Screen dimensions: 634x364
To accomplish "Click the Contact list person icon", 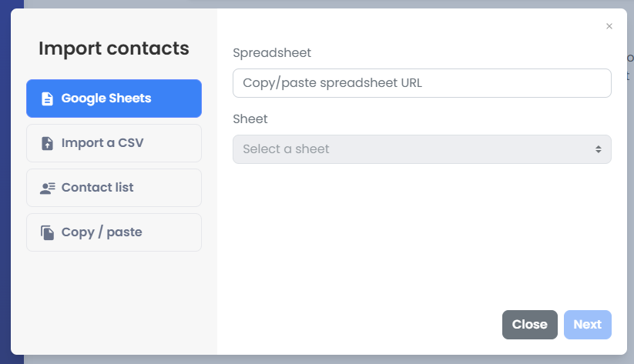I will 48,188.
